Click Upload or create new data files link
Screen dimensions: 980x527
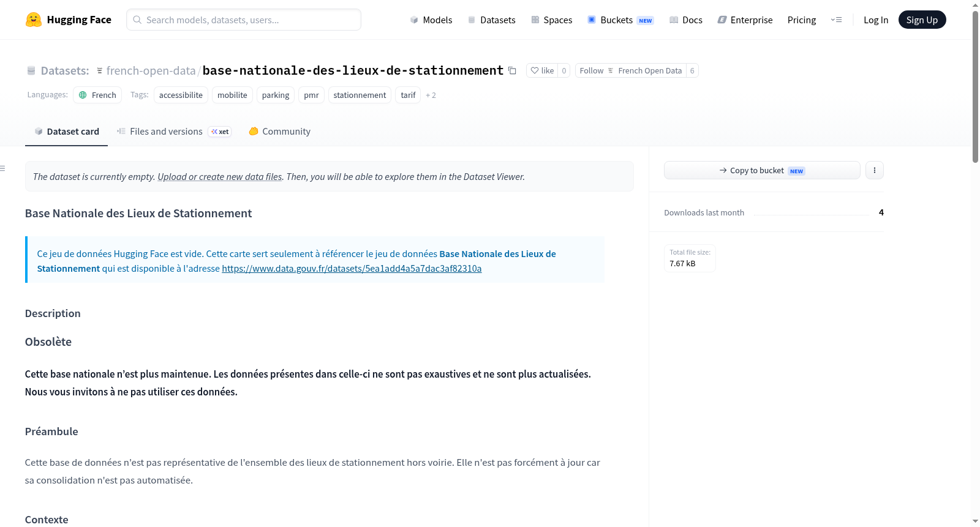[220, 177]
